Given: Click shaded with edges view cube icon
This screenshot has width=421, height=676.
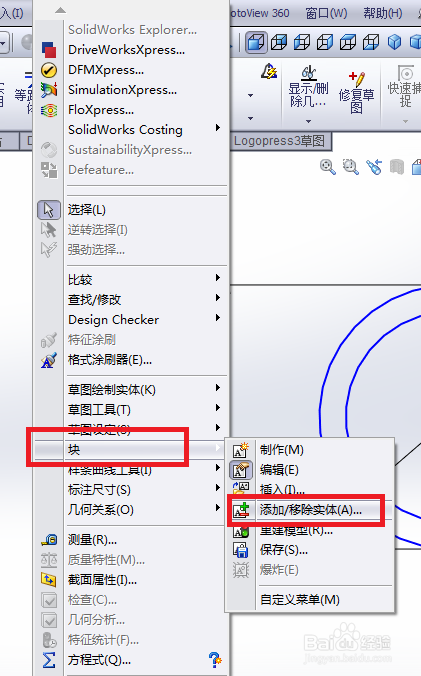Looking at the screenshot, I should pyautogui.click(x=257, y=42).
